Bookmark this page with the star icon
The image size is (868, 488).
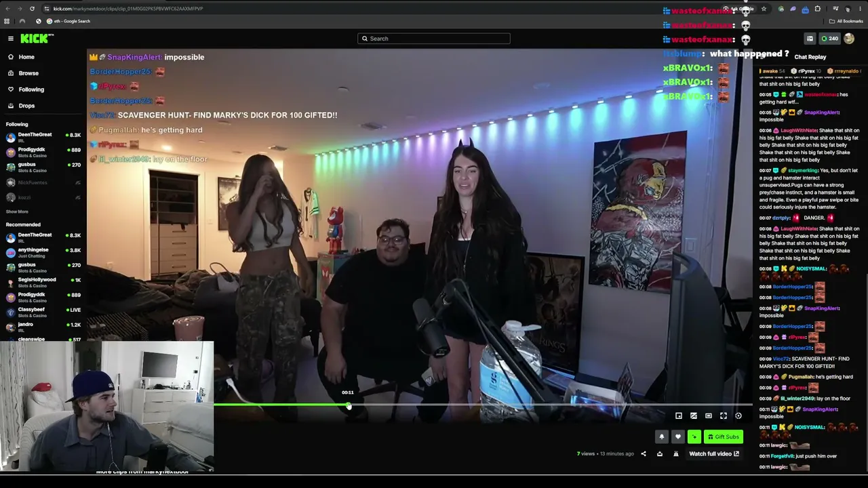[764, 9]
